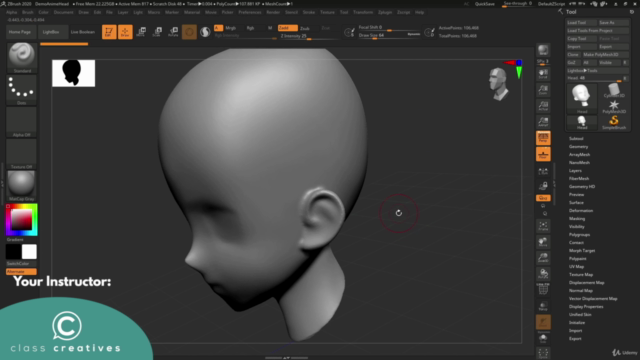Select the PolyMesh3D star tool
The image size is (640, 360).
click(613, 106)
